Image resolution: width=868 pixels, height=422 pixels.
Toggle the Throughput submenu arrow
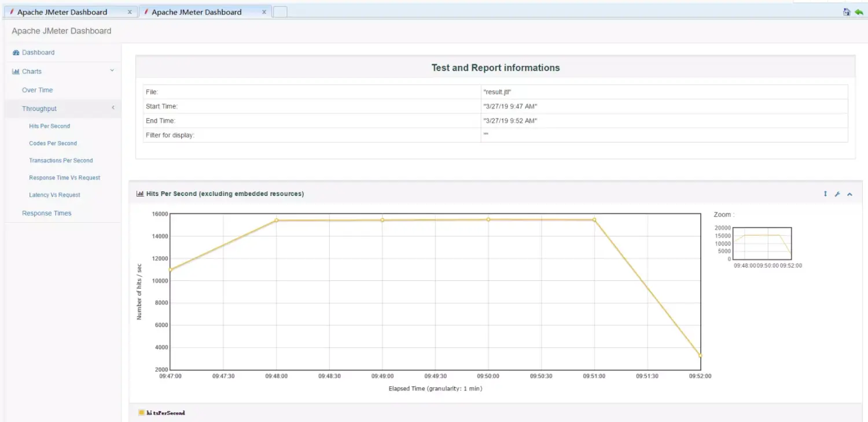pos(113,108)
